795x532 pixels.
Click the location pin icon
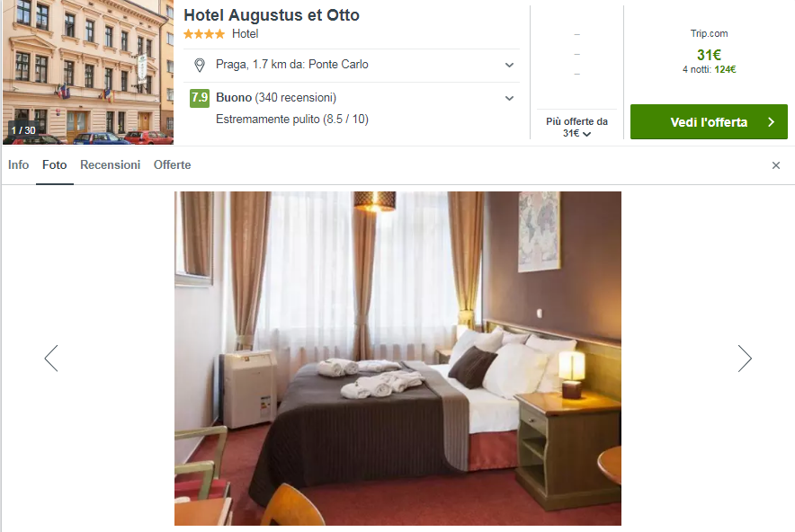(200, 65)
